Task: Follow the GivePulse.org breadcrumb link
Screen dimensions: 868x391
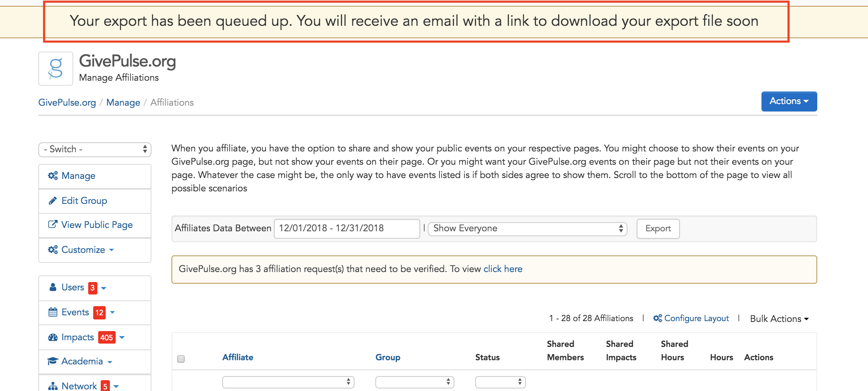Action: click(x=67, y=102)
